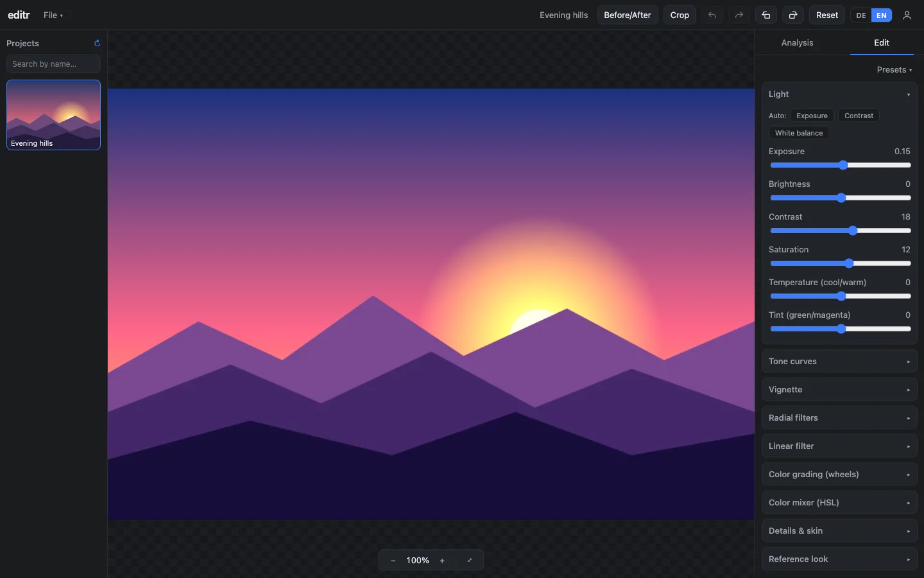Click the Reset button
The height and width of the screenshot is (578, 924).
point(827,15)
